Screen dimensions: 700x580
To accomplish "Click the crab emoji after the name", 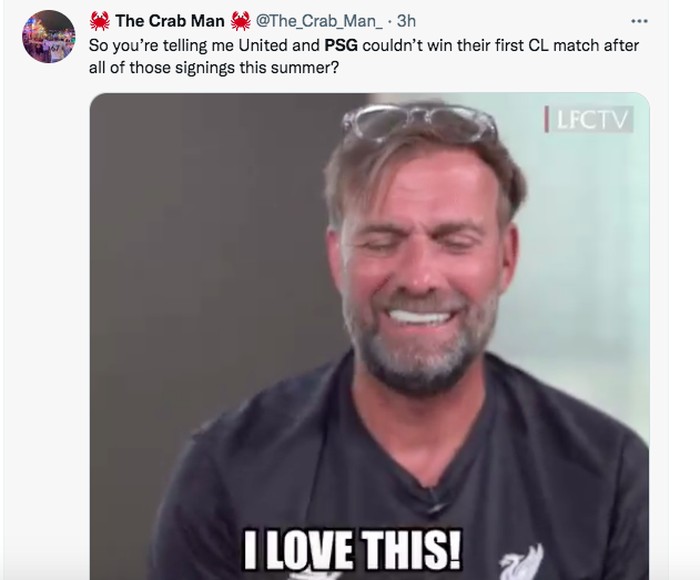I will point(240,22).
